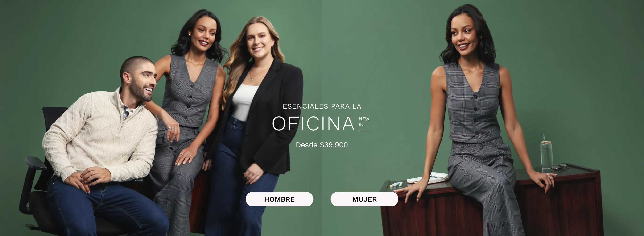Click the open notebook on the desk

(428, 178)
